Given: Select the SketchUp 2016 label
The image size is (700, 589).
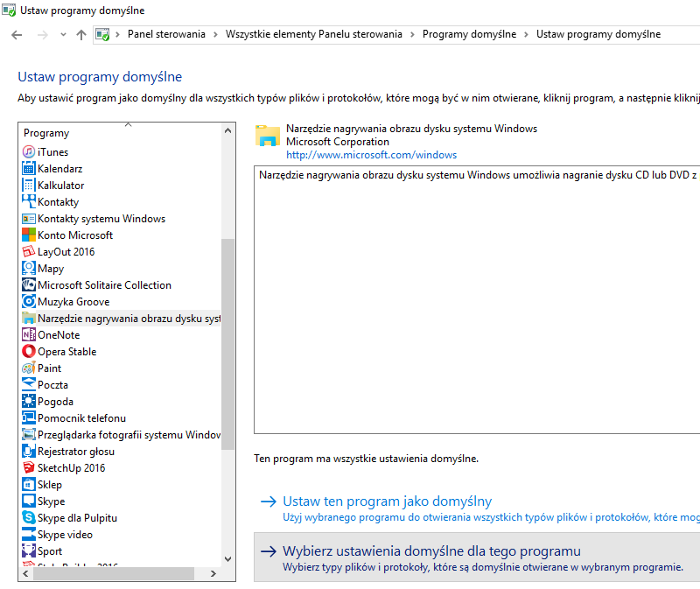Looking at the screenshot, I should pos(72,467).
